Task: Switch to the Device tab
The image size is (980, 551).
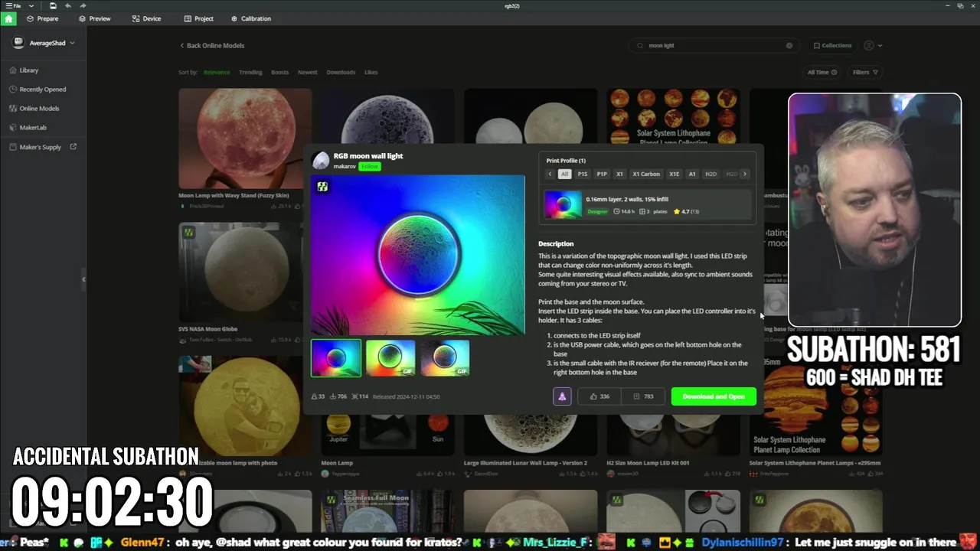Action: [146, 18]
